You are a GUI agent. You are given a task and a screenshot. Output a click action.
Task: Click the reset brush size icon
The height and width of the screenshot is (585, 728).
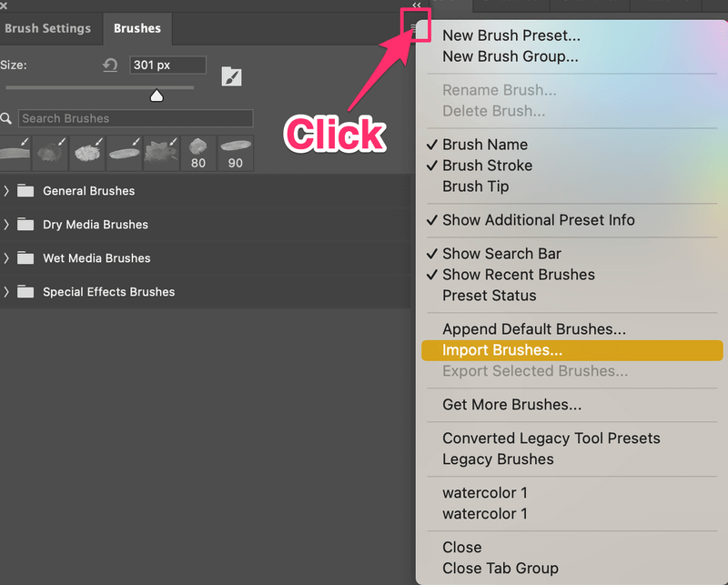click(x=110, y=66)
